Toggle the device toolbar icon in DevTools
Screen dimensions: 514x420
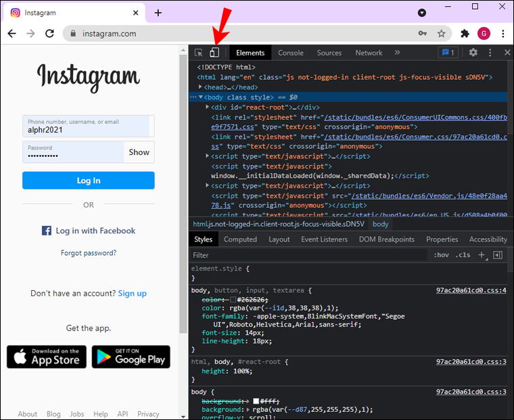click(214, 53)
